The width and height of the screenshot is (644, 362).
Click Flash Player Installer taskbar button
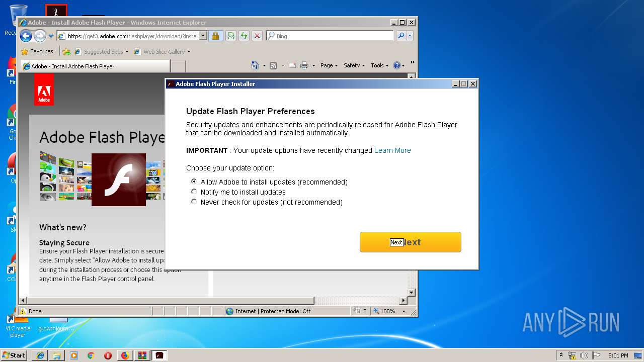(x=159, y=355)
